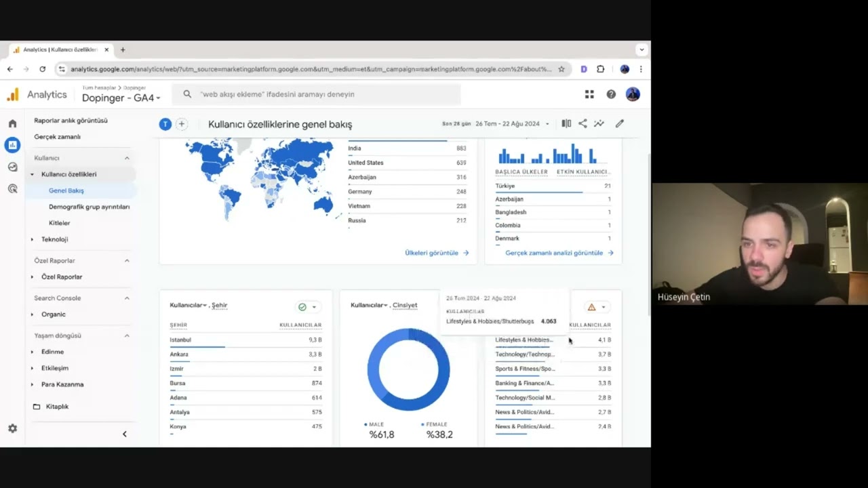Select the Reports icon in the left rail
Viewport: 868px width, 488px height.
pos(12,144)
